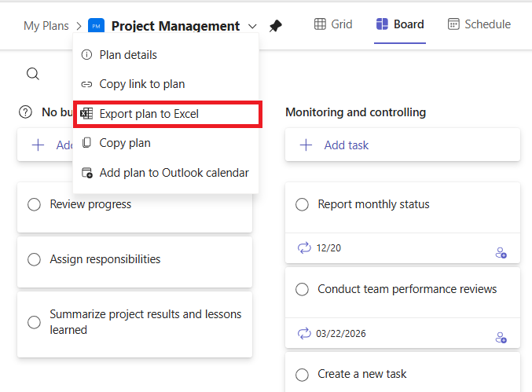Click the Outlook calendar add icon
The image size is (532, 392).
(87, 173)
